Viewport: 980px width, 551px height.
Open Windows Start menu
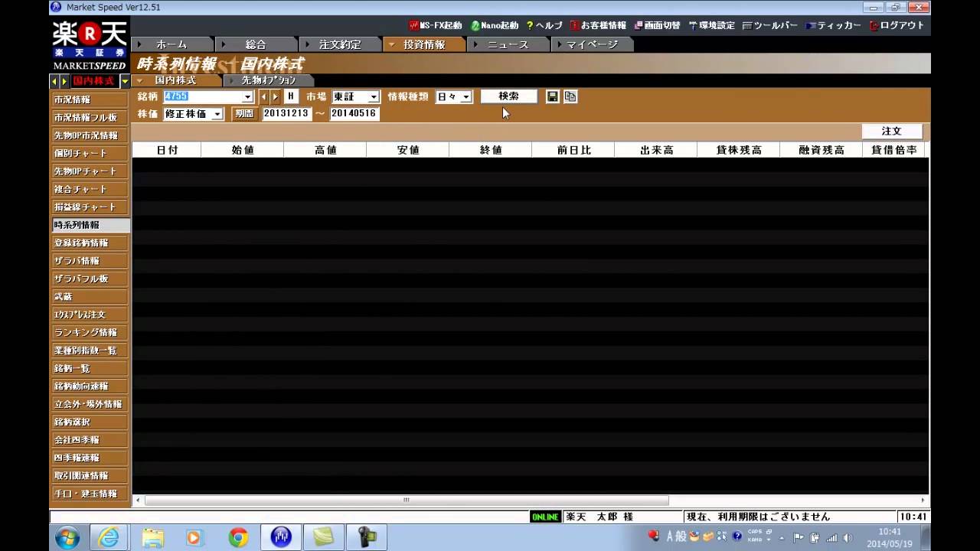coord(67,537)
